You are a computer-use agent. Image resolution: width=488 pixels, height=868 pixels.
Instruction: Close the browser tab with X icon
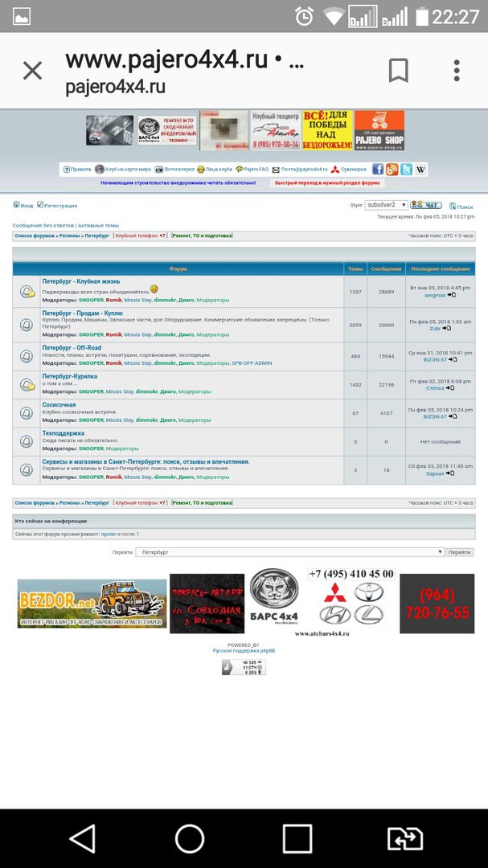point(32,71)
